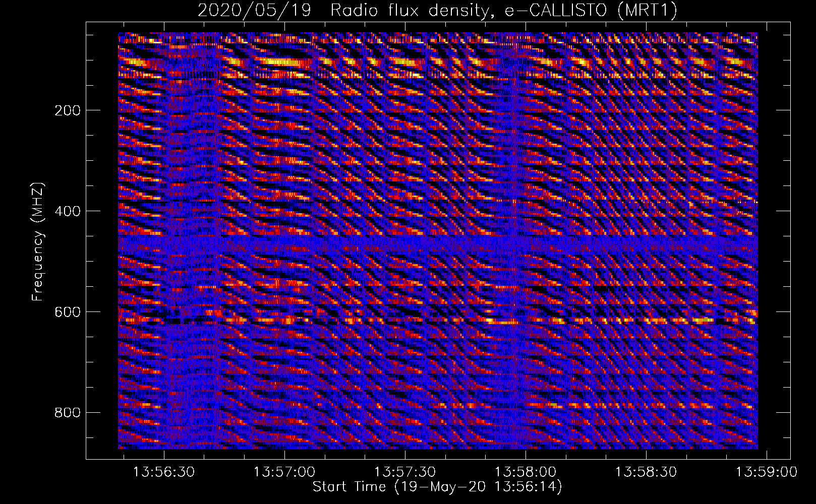Click the 13:58:30 time tick label

(646, 472)
